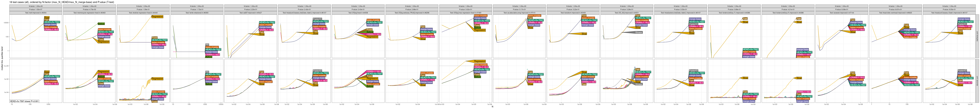980x109 pixels.
Task: Click the 'forder(retGrp=T)' test panel header
Action: tap(734, 13)
